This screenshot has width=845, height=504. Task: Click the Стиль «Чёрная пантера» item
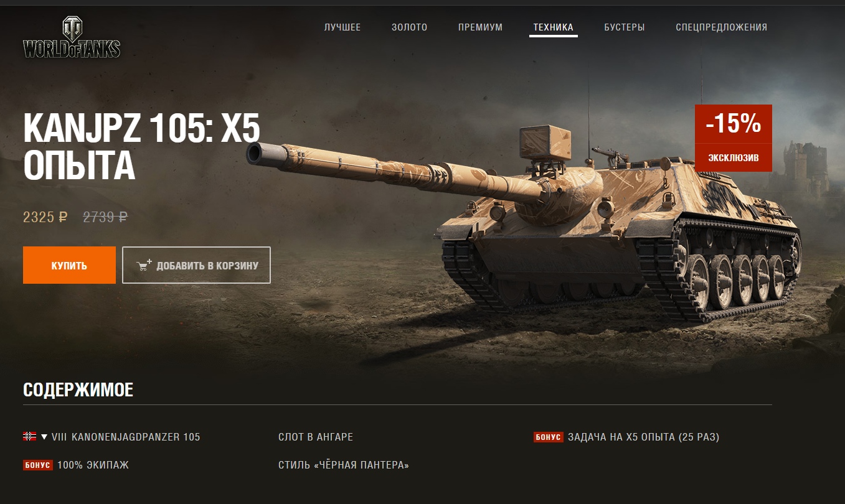tap(344, 465)
